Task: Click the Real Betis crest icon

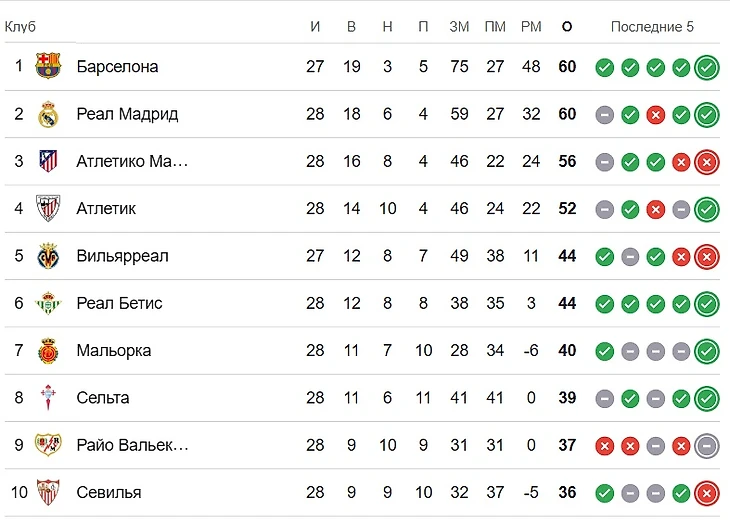Action: pyautogui.click(x=47, y=303)
